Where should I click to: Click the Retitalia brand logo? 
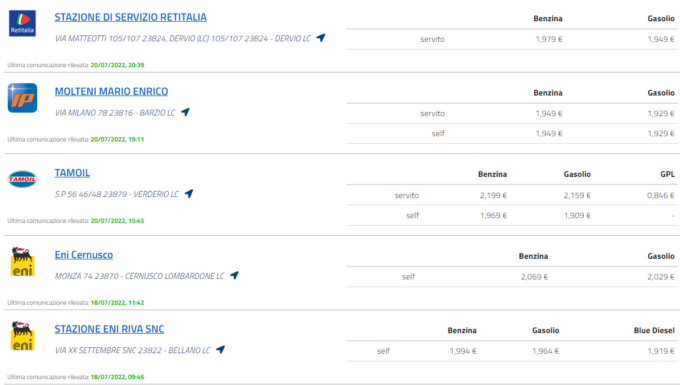pyautogui.click(x=22, y=23)
